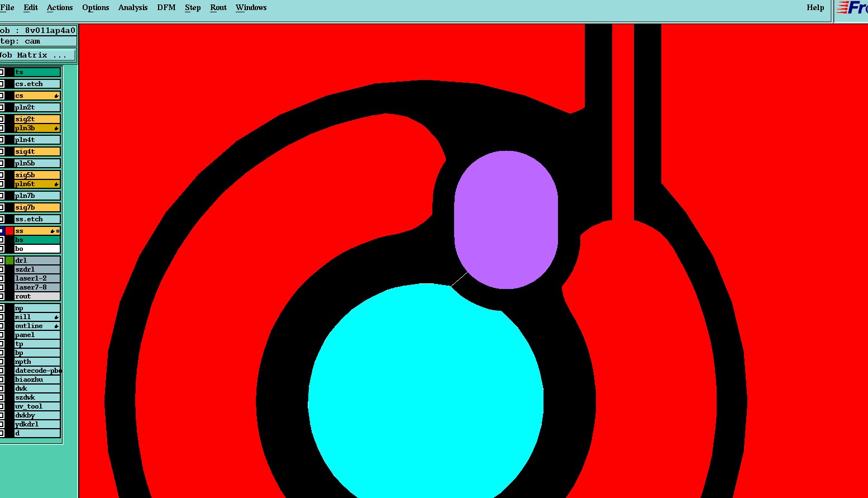Open the Step menu
The image size is (868, 498).
pos(193,7)
